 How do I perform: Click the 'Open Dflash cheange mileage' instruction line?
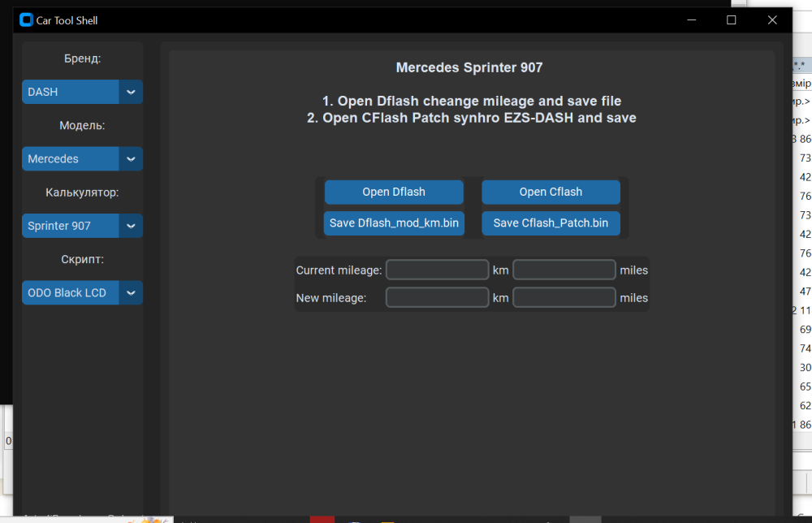(x=472, y=101)
